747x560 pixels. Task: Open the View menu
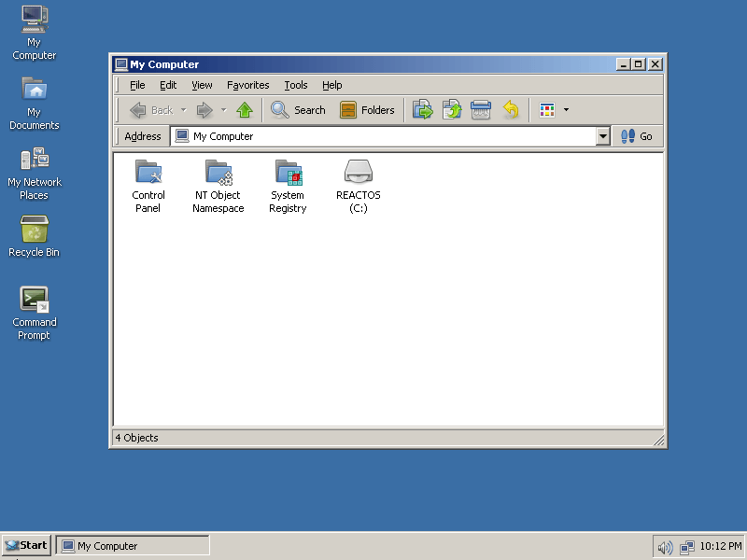(x=202, y=85)
